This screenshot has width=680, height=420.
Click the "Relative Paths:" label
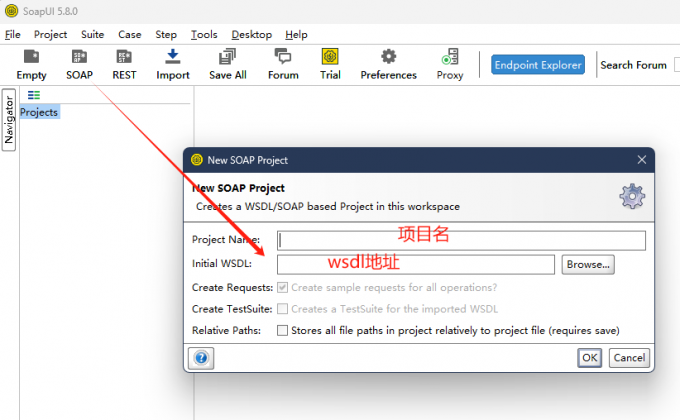[x=226, y=331]
